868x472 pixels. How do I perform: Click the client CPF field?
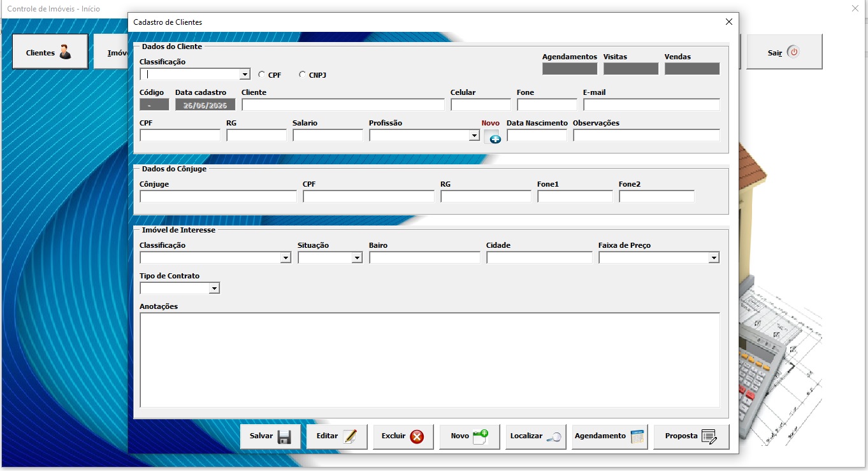[180, 135]
